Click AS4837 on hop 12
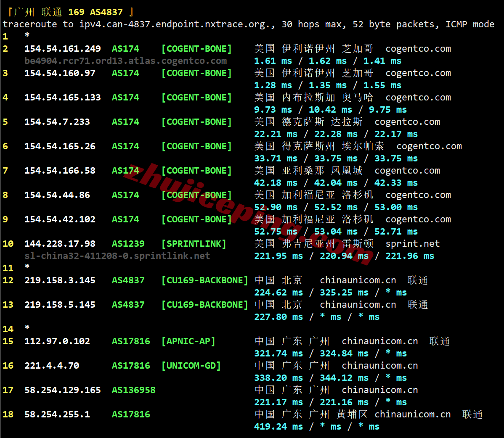504x438 pixels. point(128,281)
